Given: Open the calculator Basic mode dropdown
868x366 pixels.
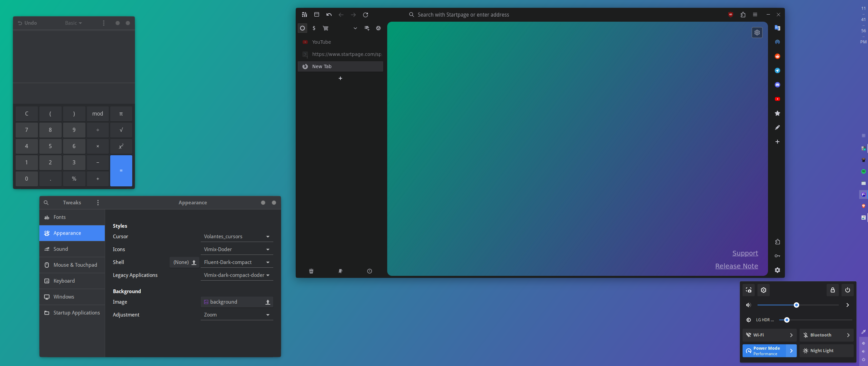Looking at the screenshot, I should 73,23.
